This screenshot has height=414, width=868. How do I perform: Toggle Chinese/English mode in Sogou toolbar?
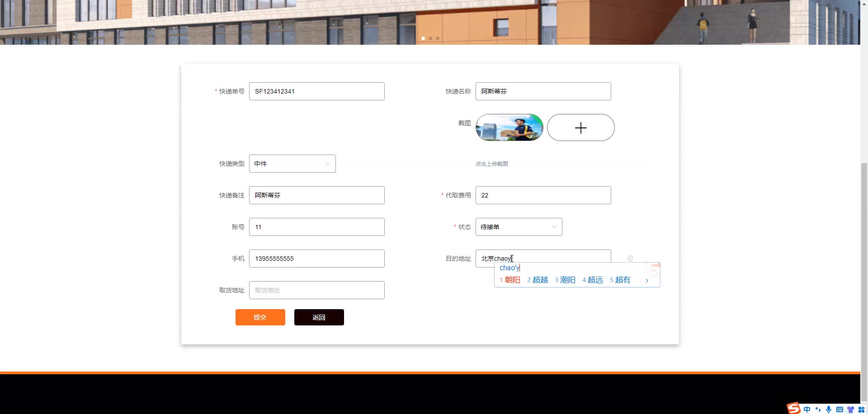(x=807, y=409)
